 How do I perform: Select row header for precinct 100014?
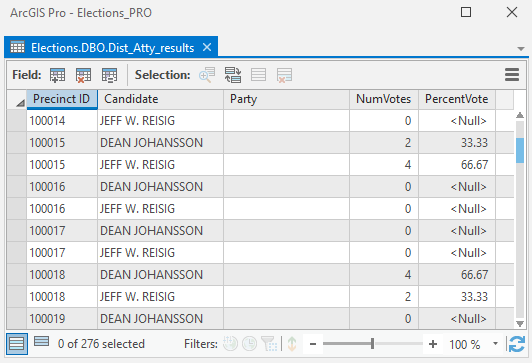(x=17, y=121)
